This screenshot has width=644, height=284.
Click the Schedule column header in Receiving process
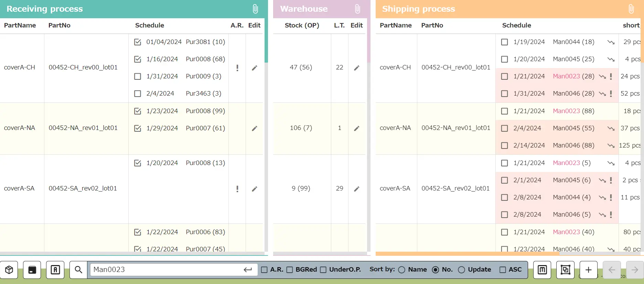pyautogui.click(x=149, y=25)
